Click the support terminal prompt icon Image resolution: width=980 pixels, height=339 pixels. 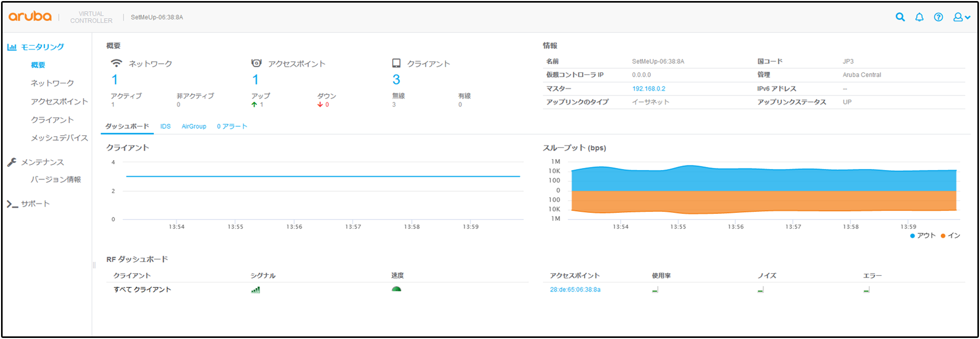point(12,204)
